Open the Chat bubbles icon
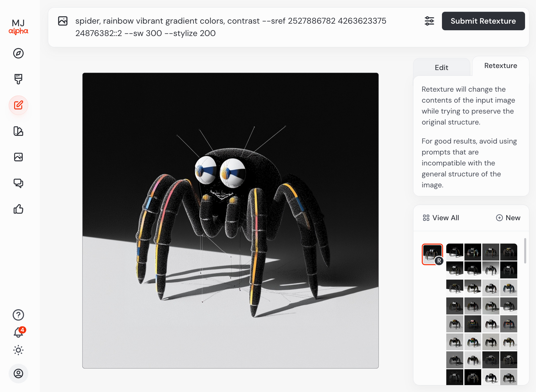536x392 pixels. point(18,183)
